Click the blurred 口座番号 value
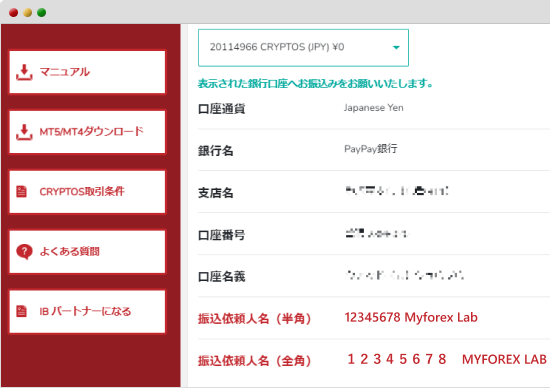Viewport: 550px width, 388px height. pyautogui.click(x=376, y=233)
